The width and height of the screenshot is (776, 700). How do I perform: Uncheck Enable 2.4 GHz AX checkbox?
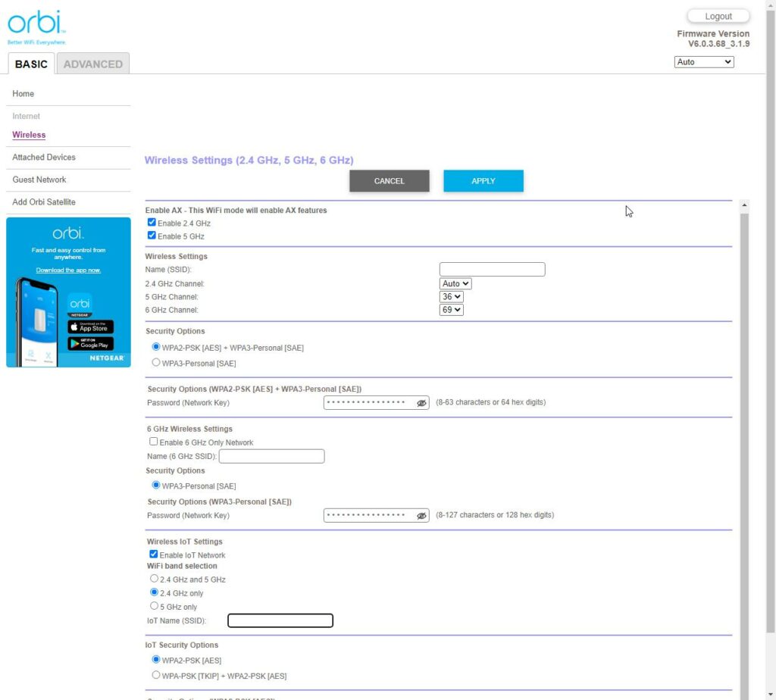tap(152, 223)
